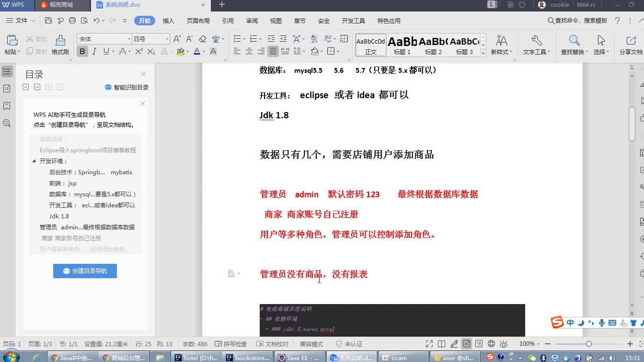The image size is (644, 362).
Task: Close the WPS AI助手 tip card
Action: (x=142, y=103)
